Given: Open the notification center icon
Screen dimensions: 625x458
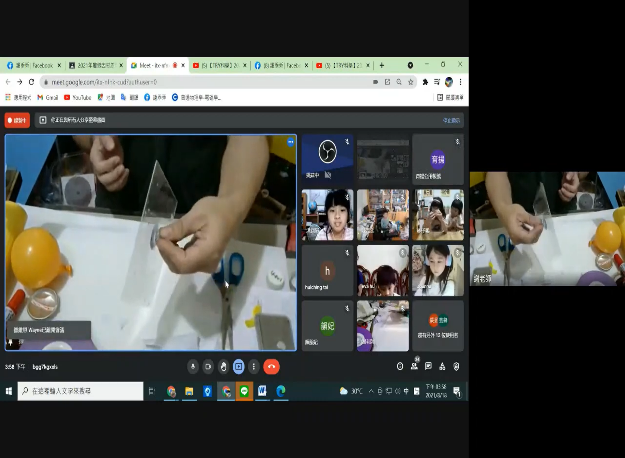Looking at the screenshot, I should pos(457,391).
